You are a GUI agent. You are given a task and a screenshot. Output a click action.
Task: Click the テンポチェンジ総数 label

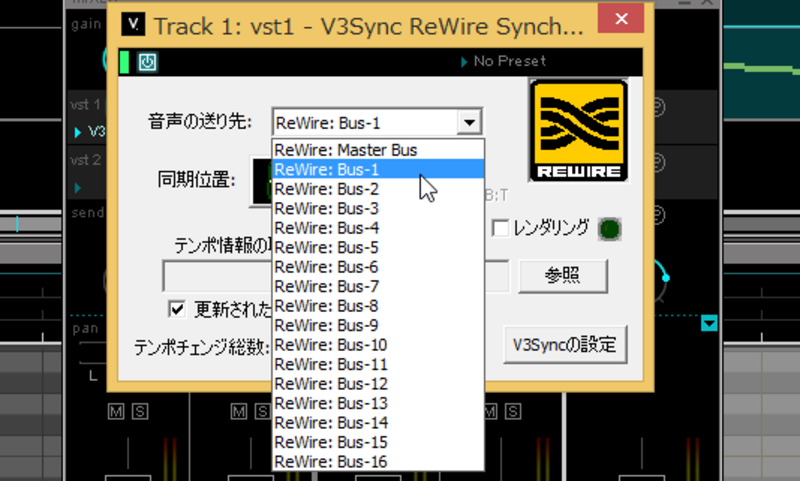click(202, 348)
